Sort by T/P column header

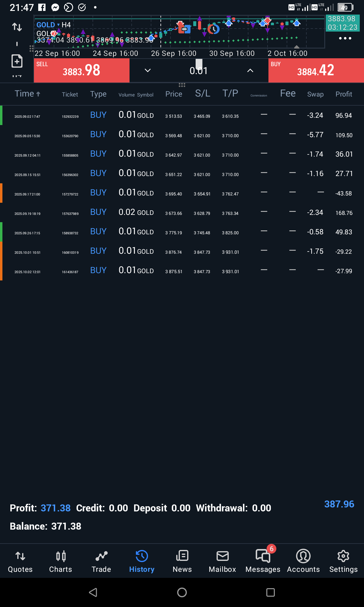230,93
